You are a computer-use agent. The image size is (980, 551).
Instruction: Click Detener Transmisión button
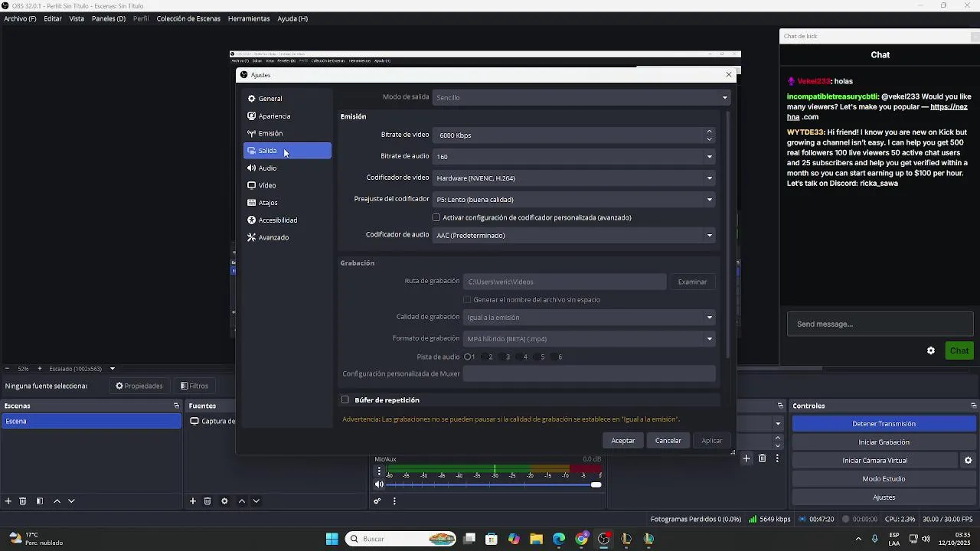point(884,424)
